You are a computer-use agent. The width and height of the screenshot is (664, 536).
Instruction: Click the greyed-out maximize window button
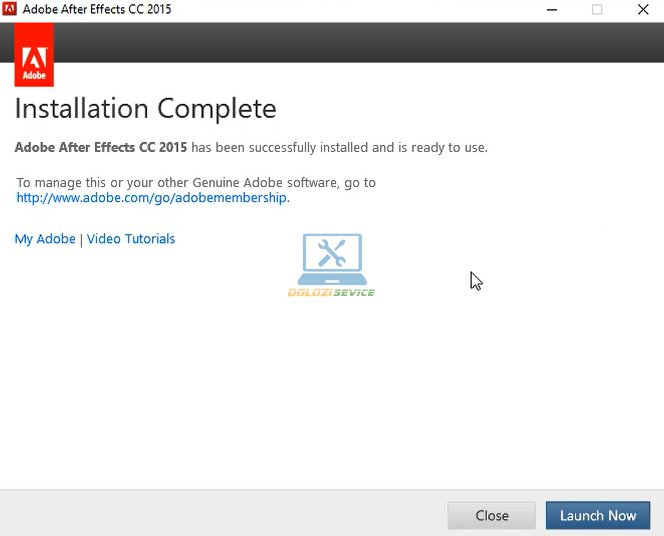tap(597, 10)
